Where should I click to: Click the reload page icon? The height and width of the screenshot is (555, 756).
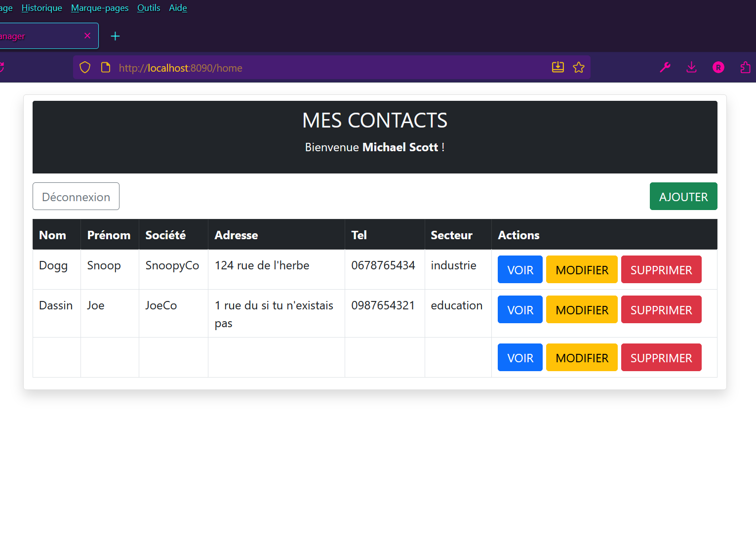(1, 67)
